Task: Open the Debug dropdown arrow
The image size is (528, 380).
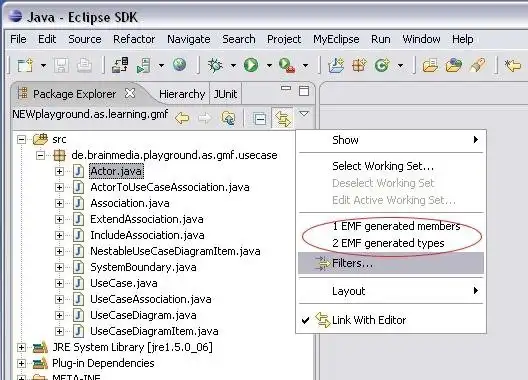Action: [x=233, y=65]
